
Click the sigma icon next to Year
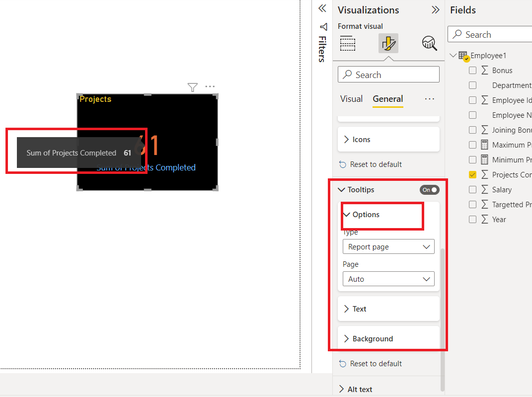click(485, 220)
